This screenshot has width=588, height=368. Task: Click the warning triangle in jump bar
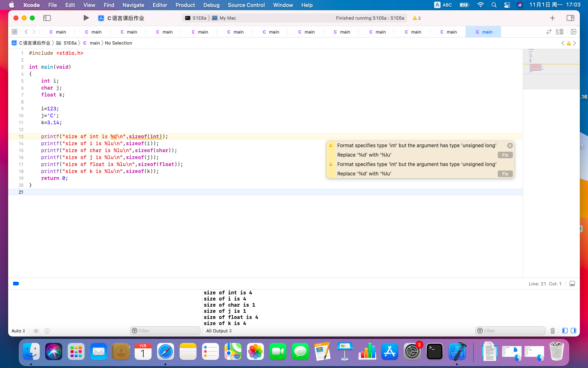[568, 43]
